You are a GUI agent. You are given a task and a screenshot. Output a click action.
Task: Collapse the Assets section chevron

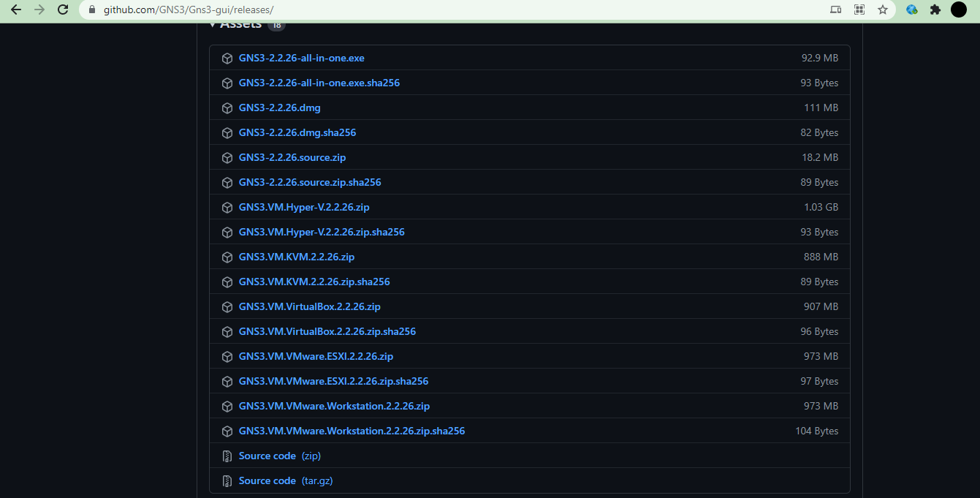tap(212, 23)
